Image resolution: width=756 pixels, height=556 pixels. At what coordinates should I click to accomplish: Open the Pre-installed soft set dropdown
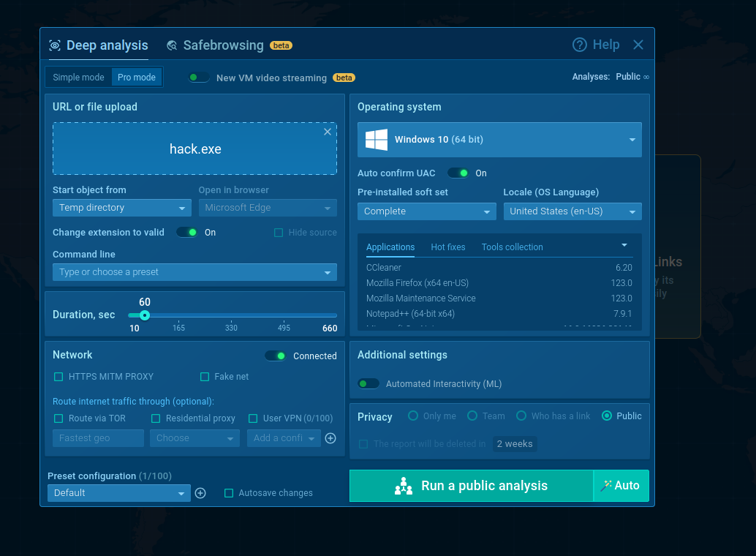427,211
